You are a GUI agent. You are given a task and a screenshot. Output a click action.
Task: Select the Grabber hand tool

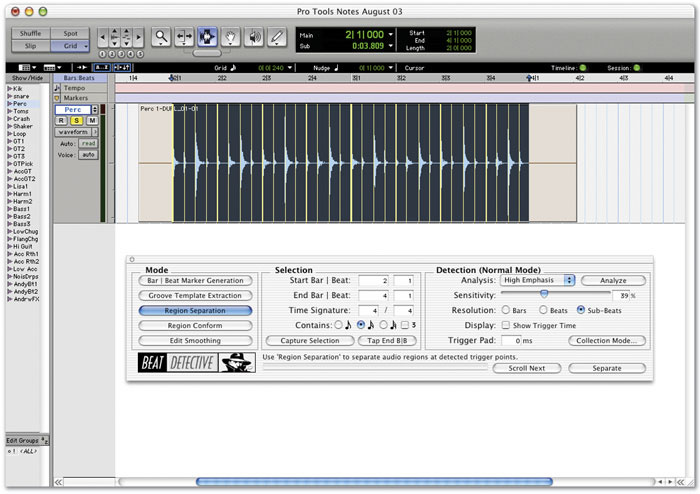pyautogui.click(x=230, y=37)
